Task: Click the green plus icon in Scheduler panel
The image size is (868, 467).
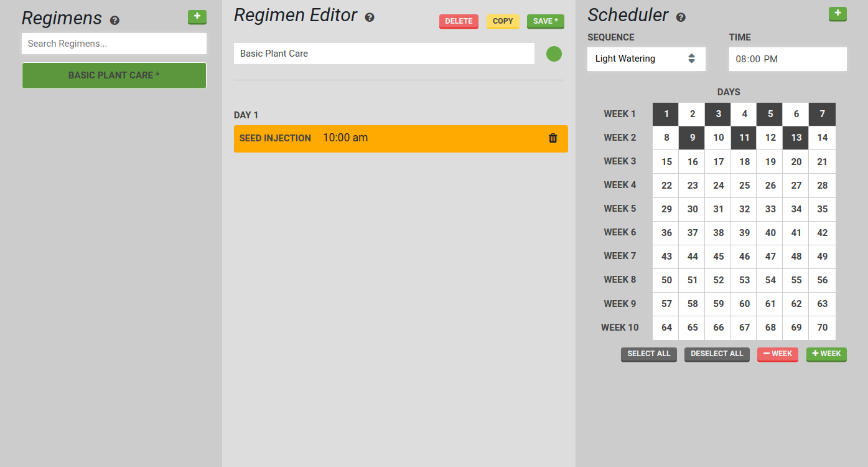Action: pos(838,14)
